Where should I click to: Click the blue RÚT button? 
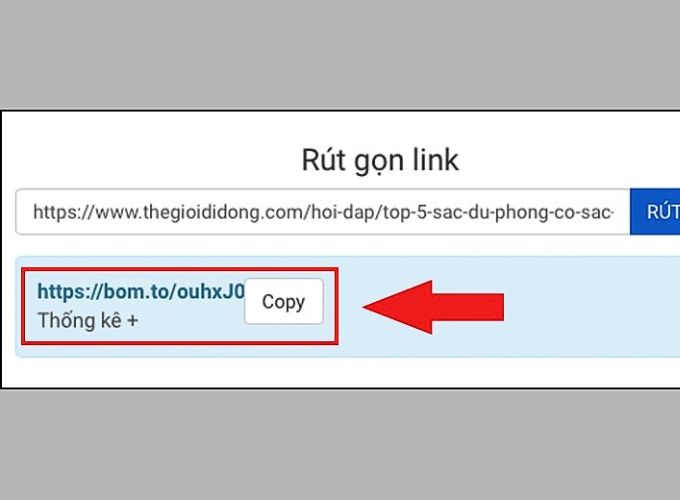(655, 212)
